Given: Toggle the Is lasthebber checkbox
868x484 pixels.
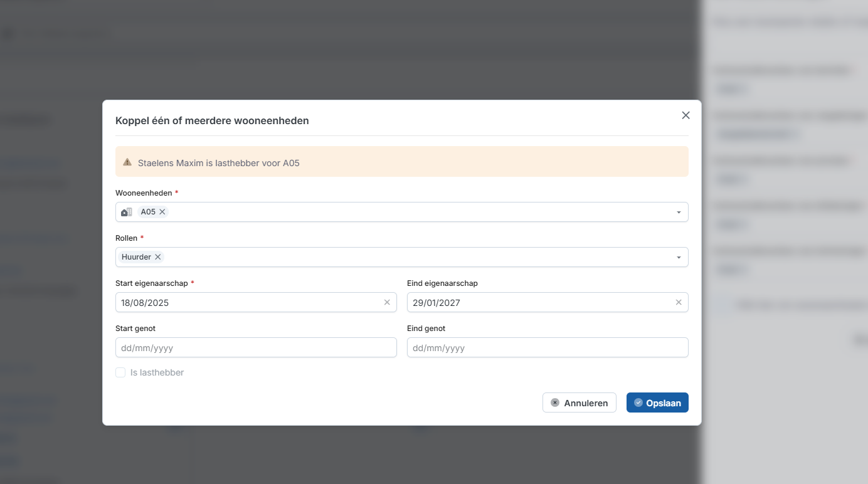Looking at the screenshot, I should point(120,372).
